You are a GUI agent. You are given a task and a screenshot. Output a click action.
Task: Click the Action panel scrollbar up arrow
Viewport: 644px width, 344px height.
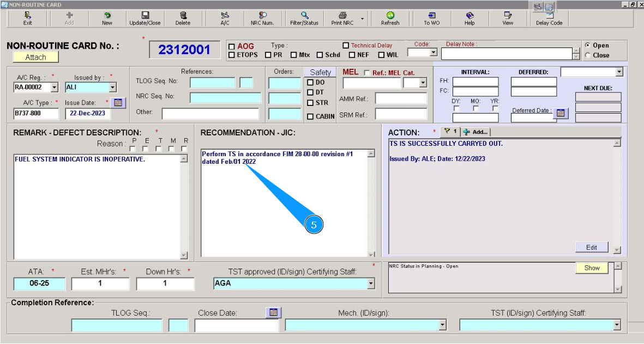pyautogui.click(x=617, y=143)
